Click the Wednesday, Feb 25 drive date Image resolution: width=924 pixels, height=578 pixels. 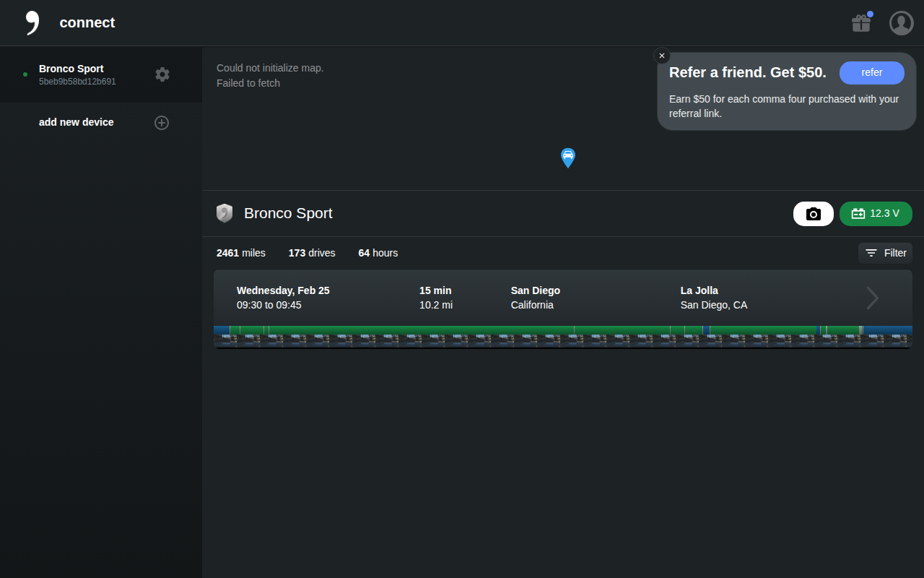tap(283, 290)
